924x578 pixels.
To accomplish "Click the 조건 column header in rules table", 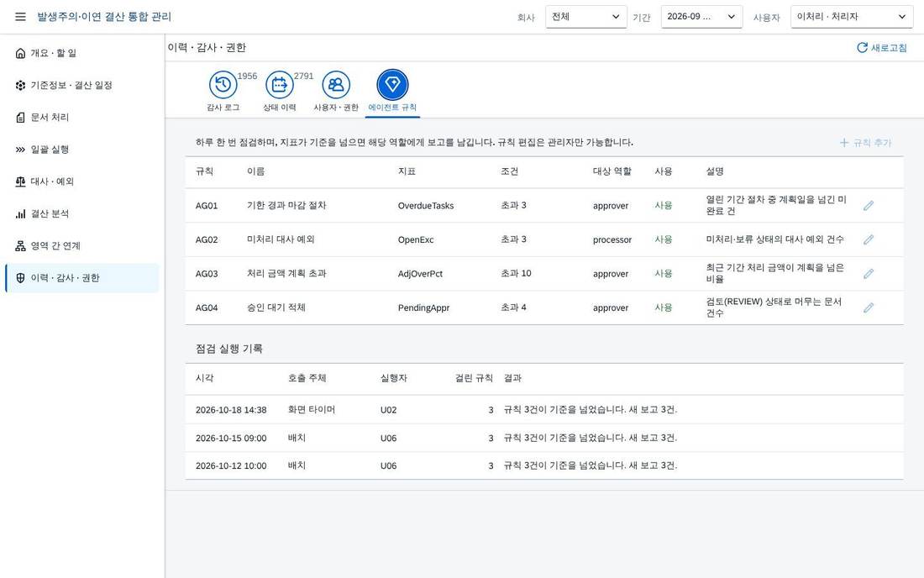I will coord(509,171).
